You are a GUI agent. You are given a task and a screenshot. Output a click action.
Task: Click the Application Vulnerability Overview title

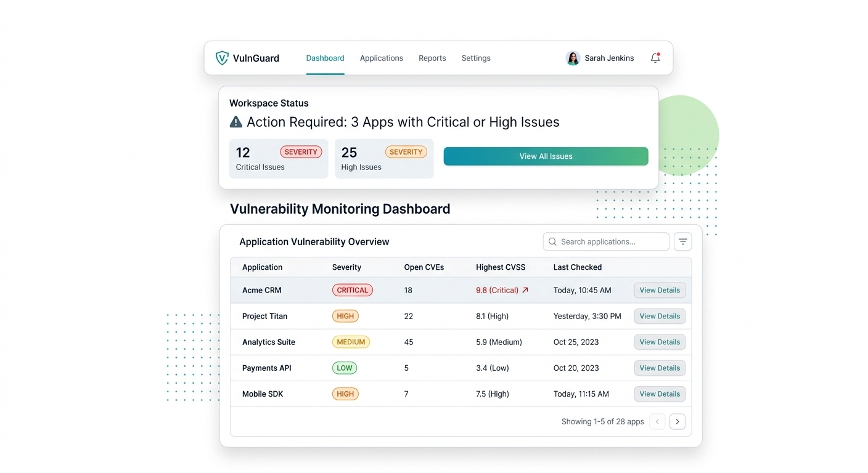coord(314,241)
